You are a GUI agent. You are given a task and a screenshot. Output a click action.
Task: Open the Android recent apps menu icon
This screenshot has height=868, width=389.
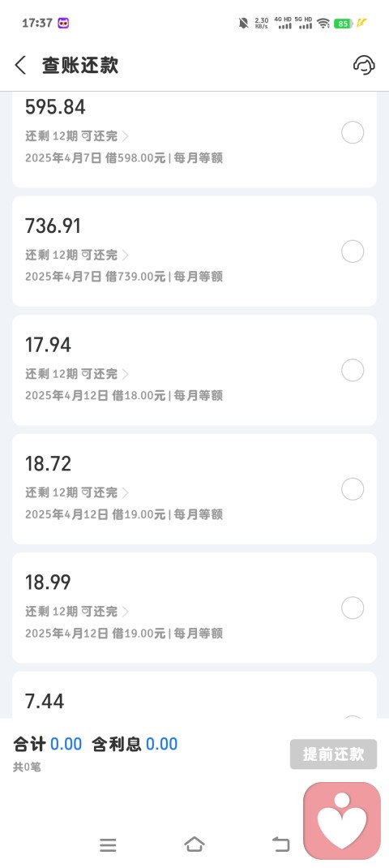point(108,844)
